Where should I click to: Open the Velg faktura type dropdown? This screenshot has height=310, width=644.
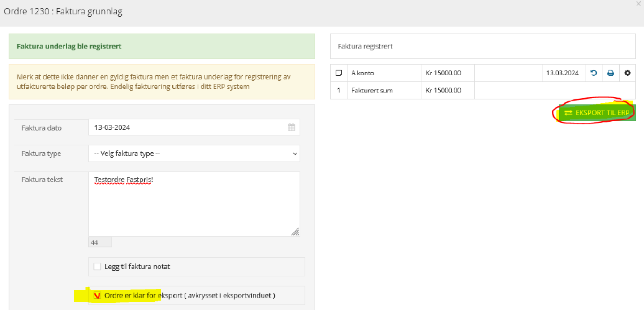pyautogui.click(x=194, y=153)
